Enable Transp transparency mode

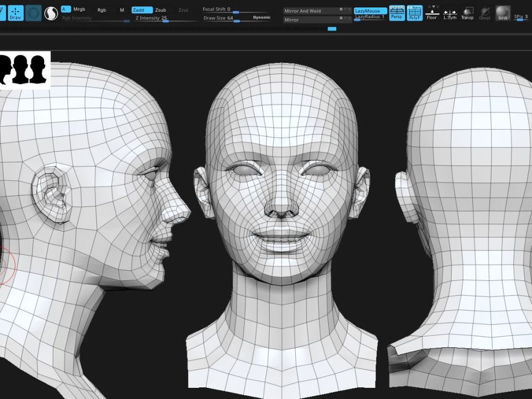[468, 13]
